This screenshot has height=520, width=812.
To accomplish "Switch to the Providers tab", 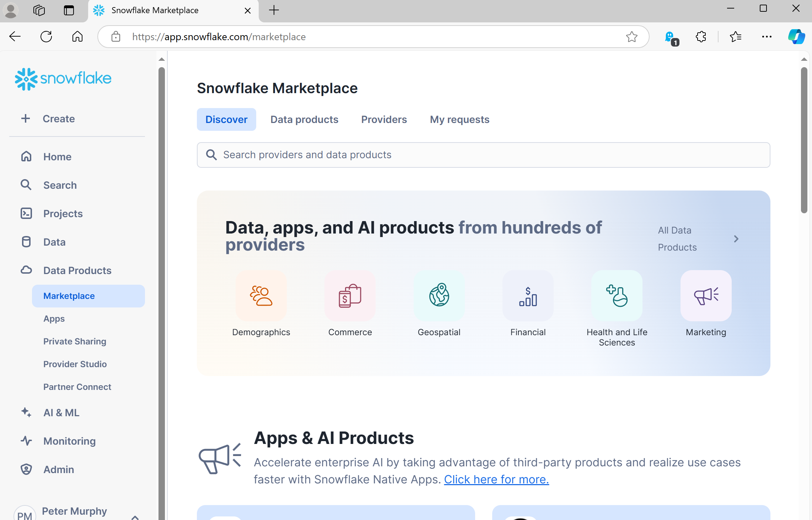I will coord(384,119).
